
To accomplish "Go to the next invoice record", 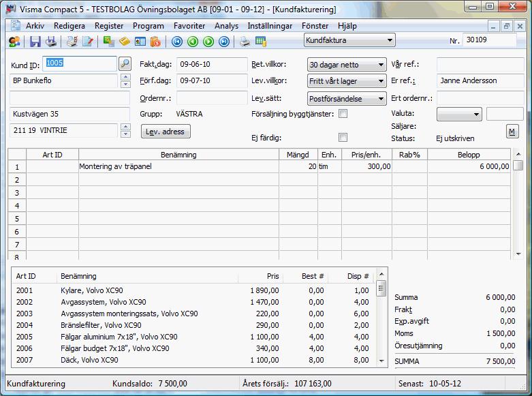I will [208, 42].
